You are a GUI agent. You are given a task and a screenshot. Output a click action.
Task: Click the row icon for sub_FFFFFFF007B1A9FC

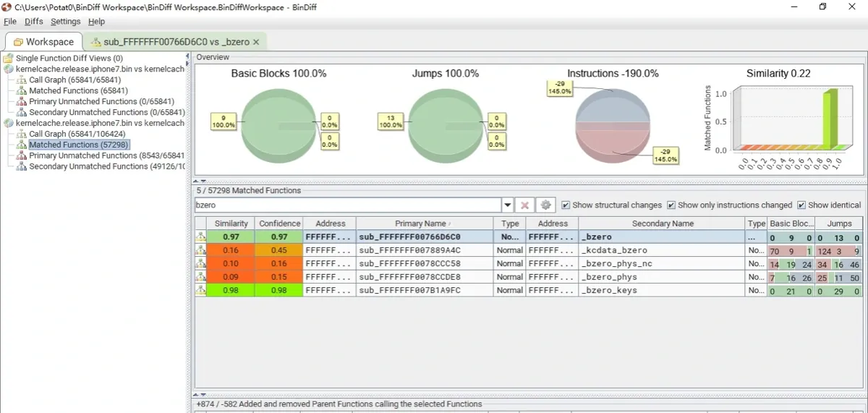coord(200,290)
